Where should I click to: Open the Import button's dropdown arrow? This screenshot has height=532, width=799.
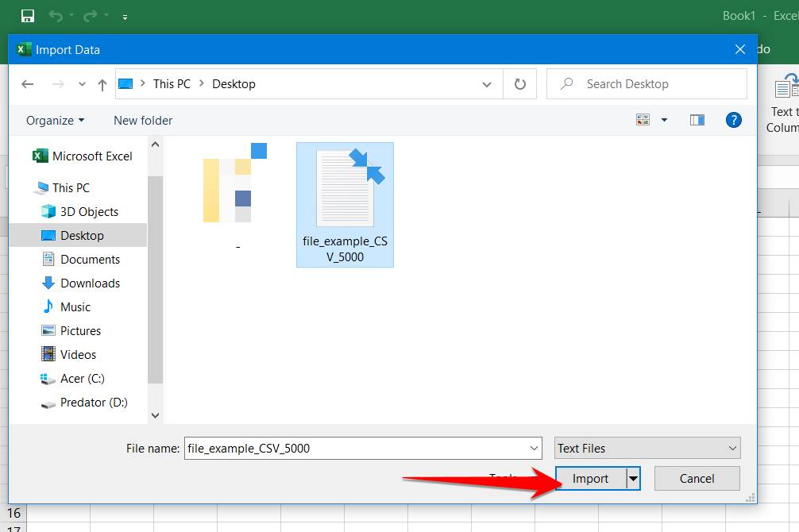[633, 479]
